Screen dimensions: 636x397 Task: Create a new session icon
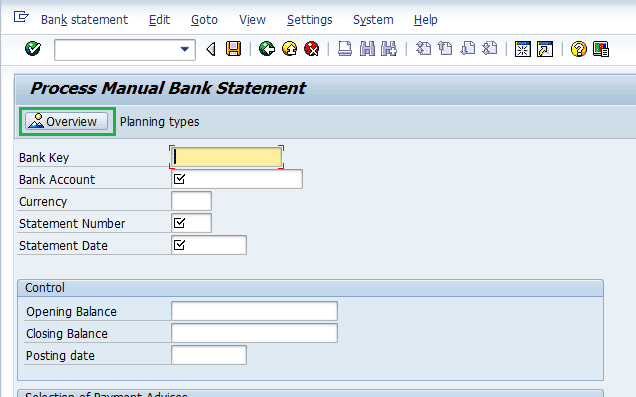(x=523, y=49)
